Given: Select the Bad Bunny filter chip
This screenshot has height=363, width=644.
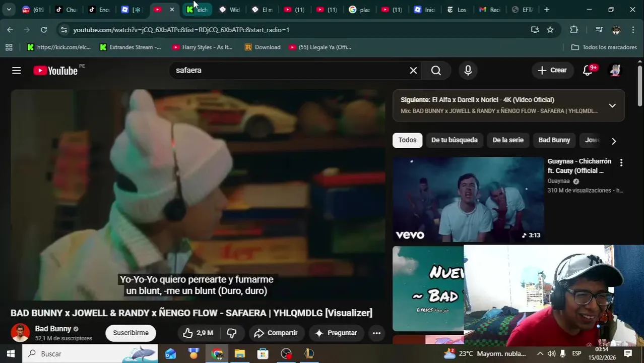Looking at the screenshot, I should tap(554, 140).
